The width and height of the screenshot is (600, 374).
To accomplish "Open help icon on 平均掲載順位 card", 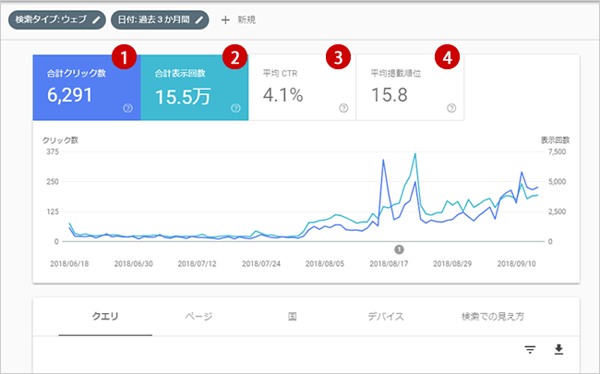I will click(x=452, y=108).
